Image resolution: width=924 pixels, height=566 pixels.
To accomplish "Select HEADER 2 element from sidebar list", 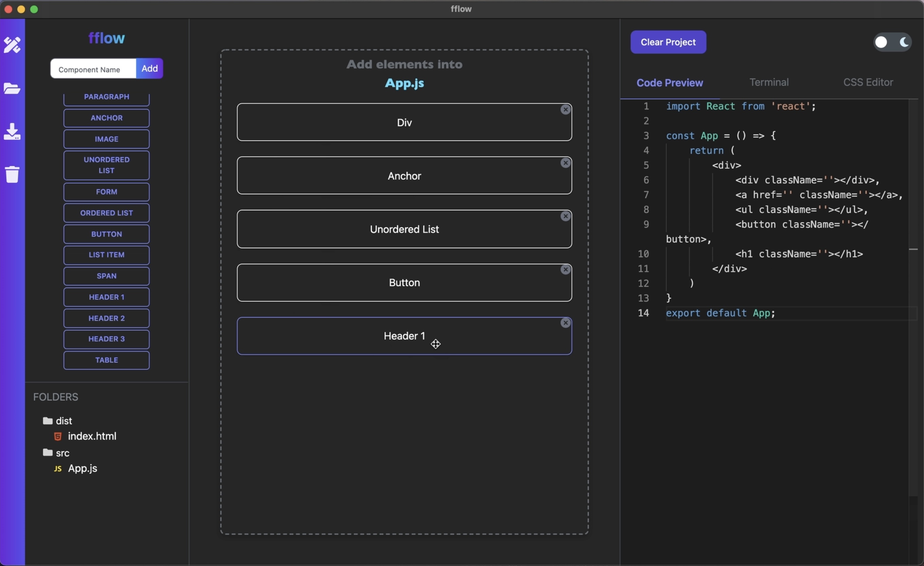I will pos(106,318).
